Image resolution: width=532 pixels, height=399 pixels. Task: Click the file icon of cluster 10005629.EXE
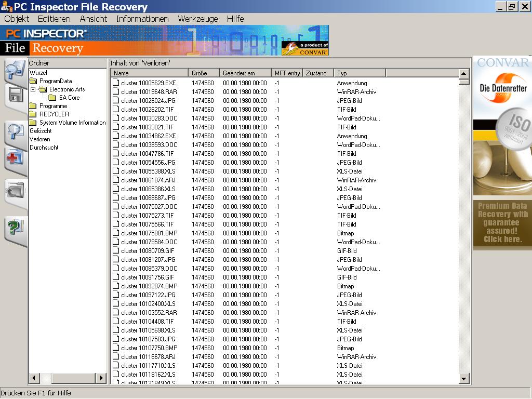coord(116,83)
